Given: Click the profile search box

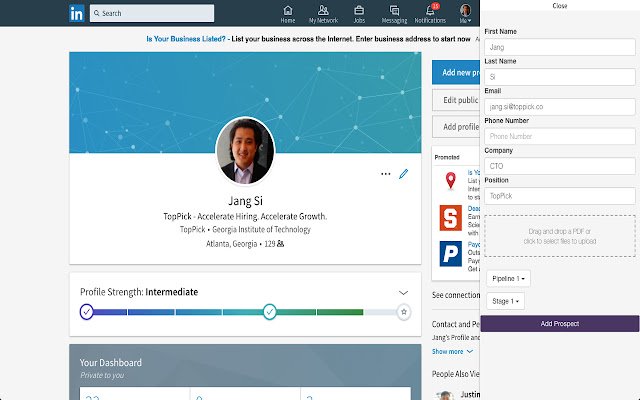Looking at the screenshot, I should (152, 13).
